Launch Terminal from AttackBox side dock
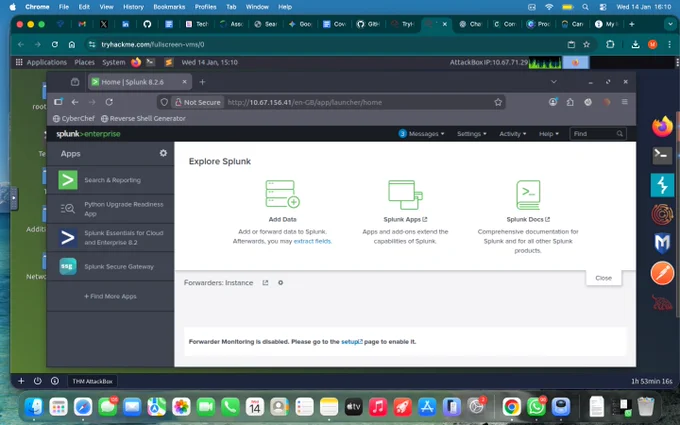Image resolution: width=680 pixels, height=425 pixels. [x=662, y=155]
